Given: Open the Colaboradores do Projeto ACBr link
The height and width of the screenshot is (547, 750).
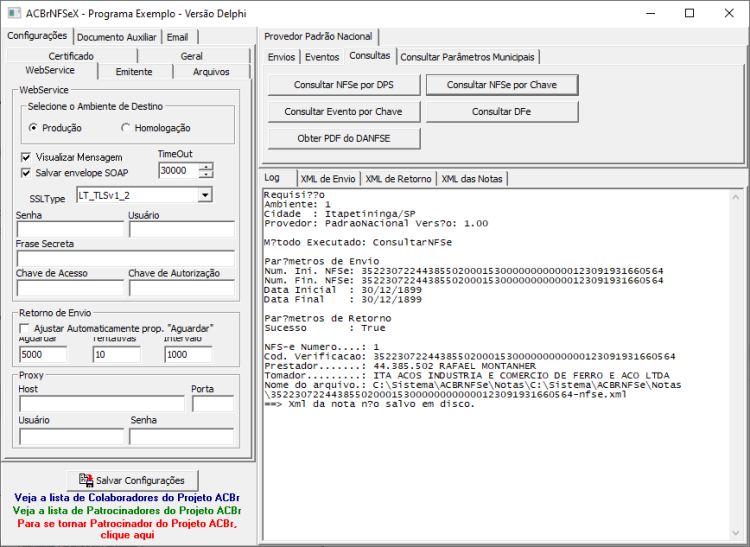Looking at the screenshot, I should click(x=127, y=498).
